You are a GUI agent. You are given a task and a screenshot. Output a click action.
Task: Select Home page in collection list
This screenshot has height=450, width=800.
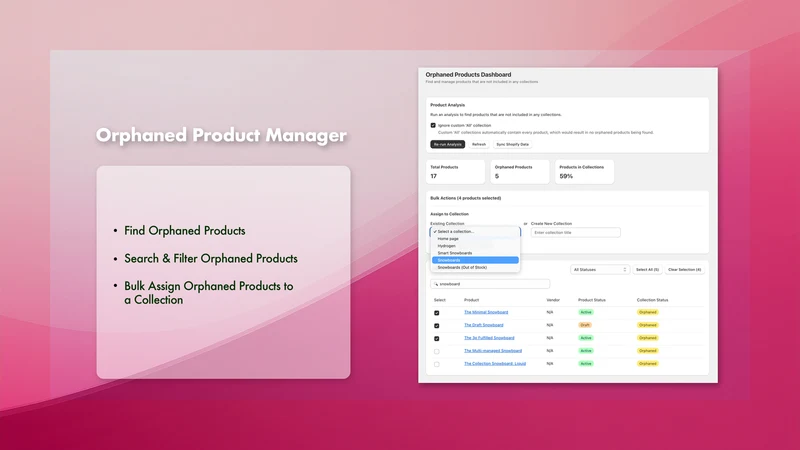click(x=475, y=239)
